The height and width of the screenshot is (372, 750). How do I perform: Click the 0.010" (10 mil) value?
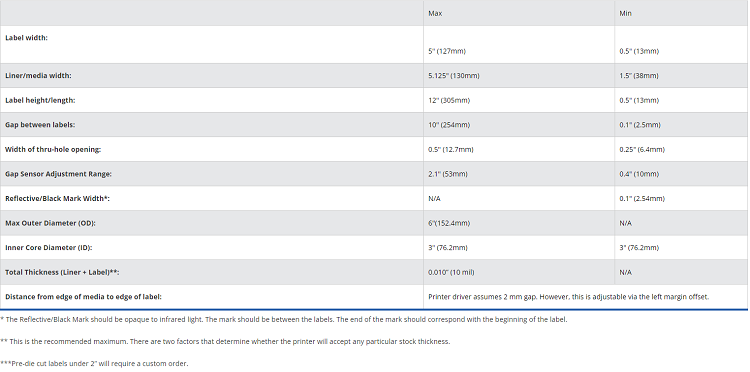click(x=451, y=272)
